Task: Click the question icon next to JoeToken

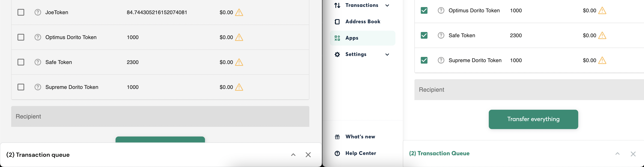Action: tap(38, 12)
